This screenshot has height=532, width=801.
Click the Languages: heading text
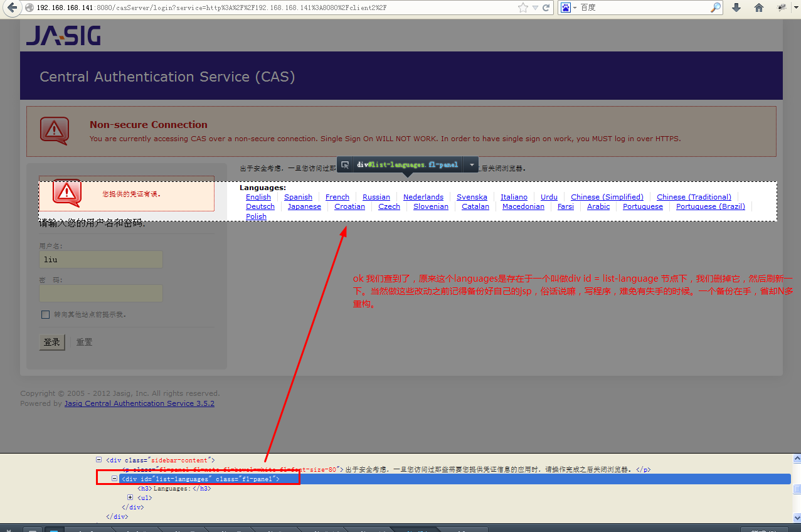(263, 188)
